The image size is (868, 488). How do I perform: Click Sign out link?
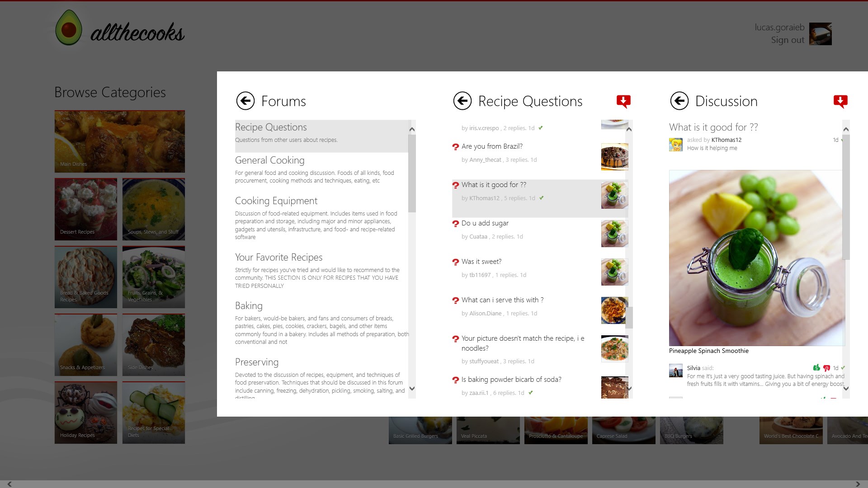788,40
